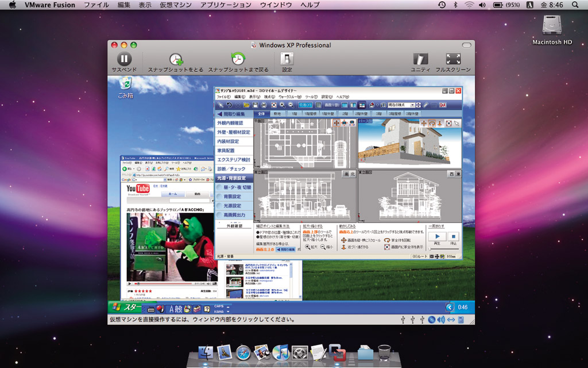
Task: Open the 視点 menu in 3D designer
Action: click(269, 97)
